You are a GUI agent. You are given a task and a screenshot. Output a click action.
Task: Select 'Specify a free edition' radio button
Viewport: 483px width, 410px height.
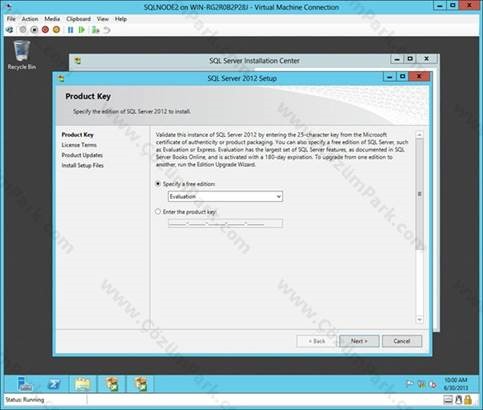coord(158,184)
